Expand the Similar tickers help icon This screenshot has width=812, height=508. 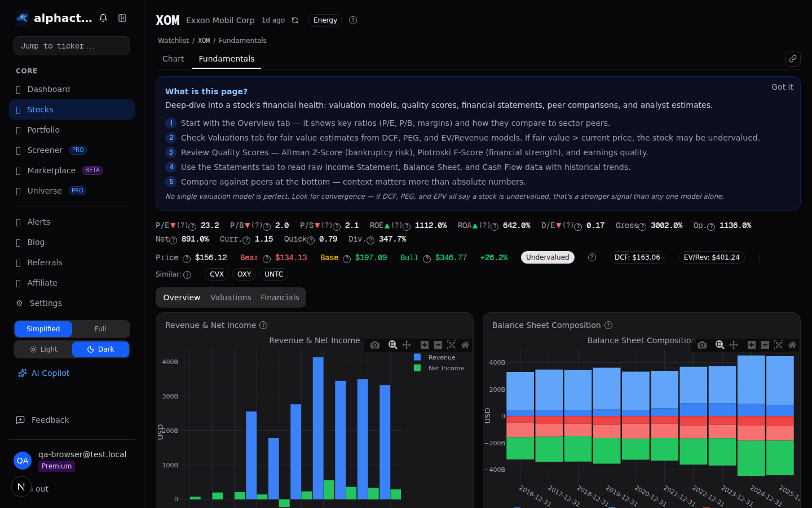pos(188,274)
